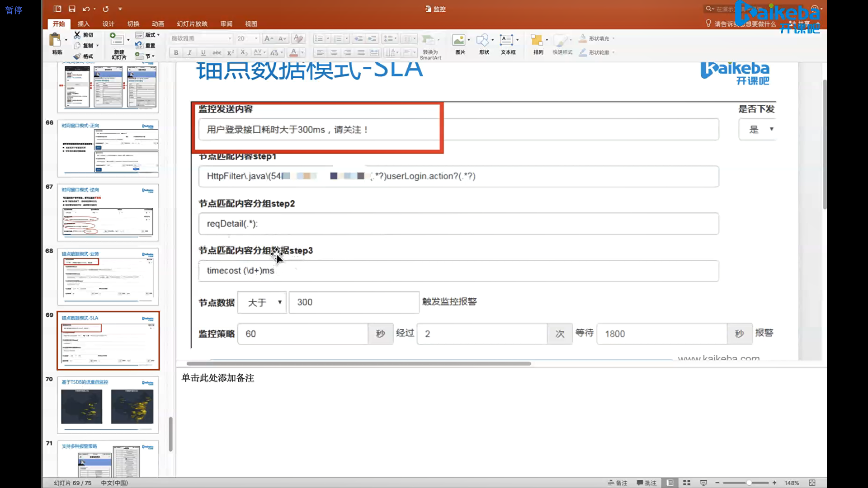Click the Paste clipboard icon
This screenshot has height=488, width=868.
[x=56, y=41]
